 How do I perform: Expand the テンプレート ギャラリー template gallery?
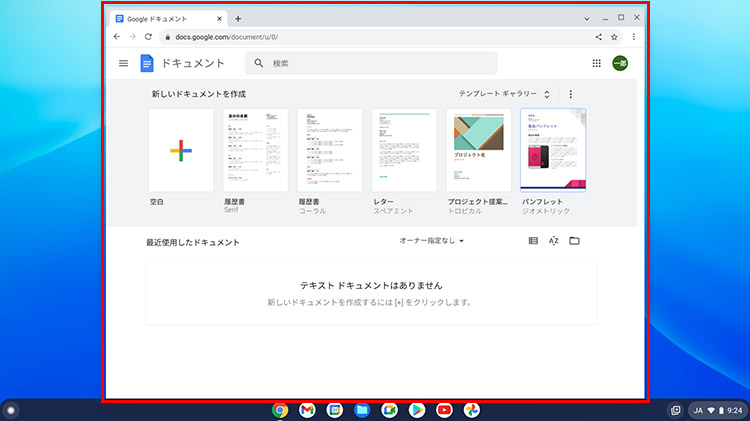tap(504, 94)
